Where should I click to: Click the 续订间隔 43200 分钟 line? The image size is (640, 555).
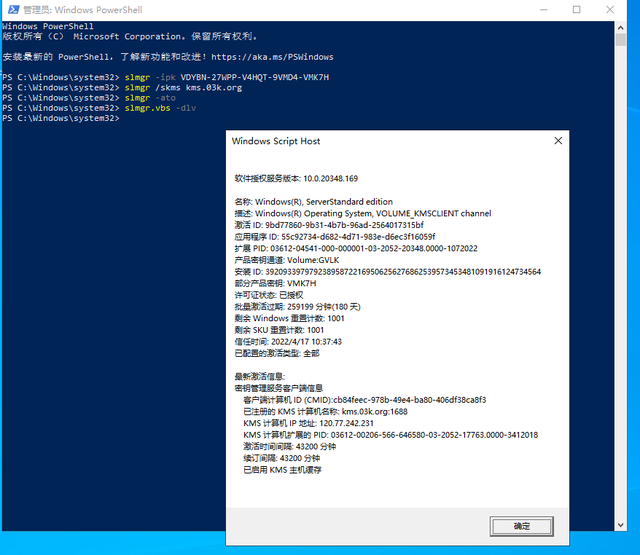282,458
